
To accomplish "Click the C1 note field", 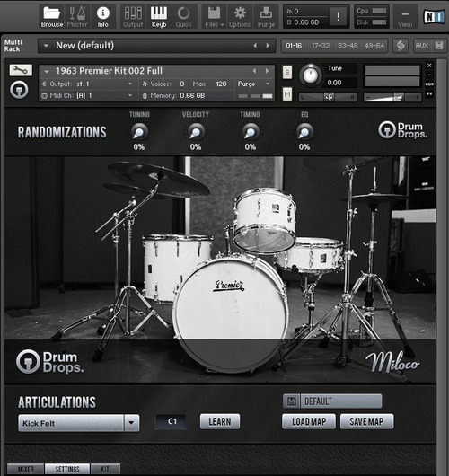I will pos(171,421).
